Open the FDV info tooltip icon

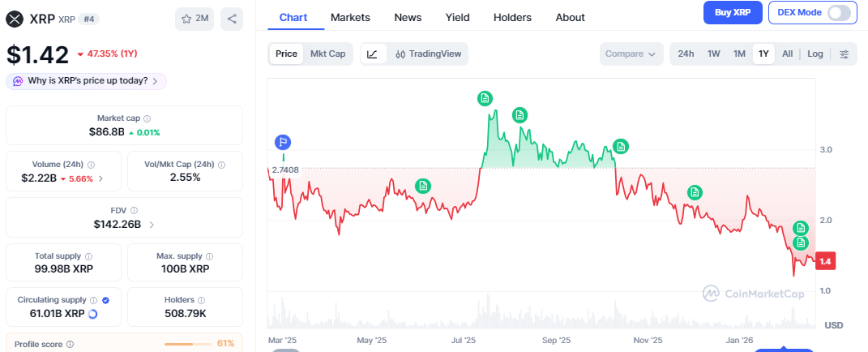point(135,210)
